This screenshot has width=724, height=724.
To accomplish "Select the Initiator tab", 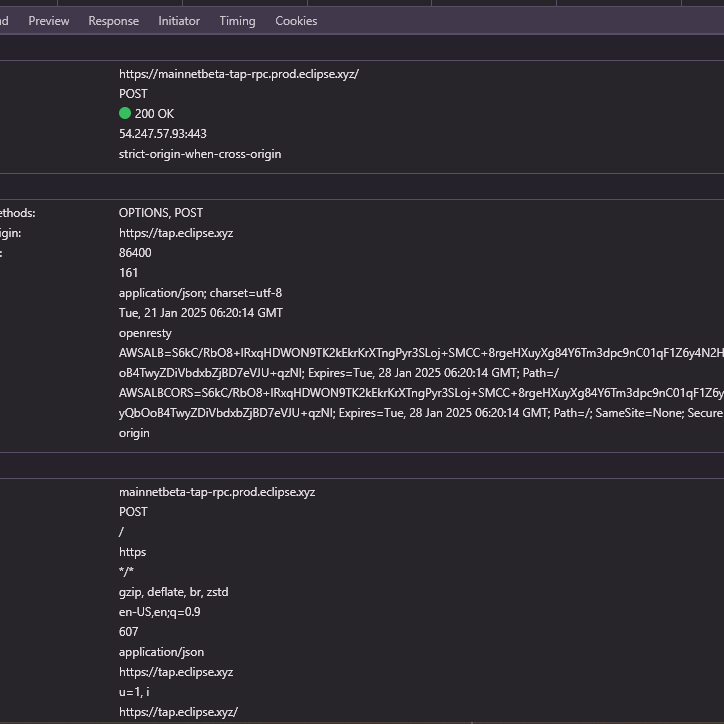I will click(179, 21).
